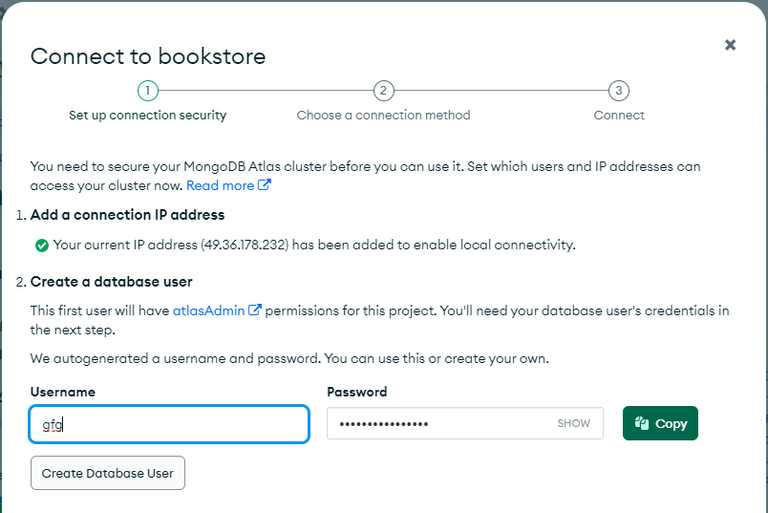Jump to the step 3 circle indicator
The image size is (768, 513).
pyautogui.click(x=619, y=91)
